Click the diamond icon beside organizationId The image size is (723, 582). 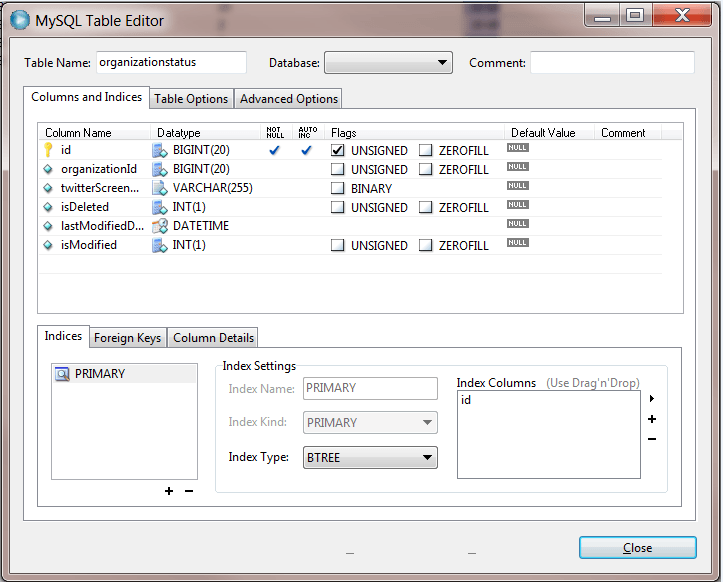point(48,169)
